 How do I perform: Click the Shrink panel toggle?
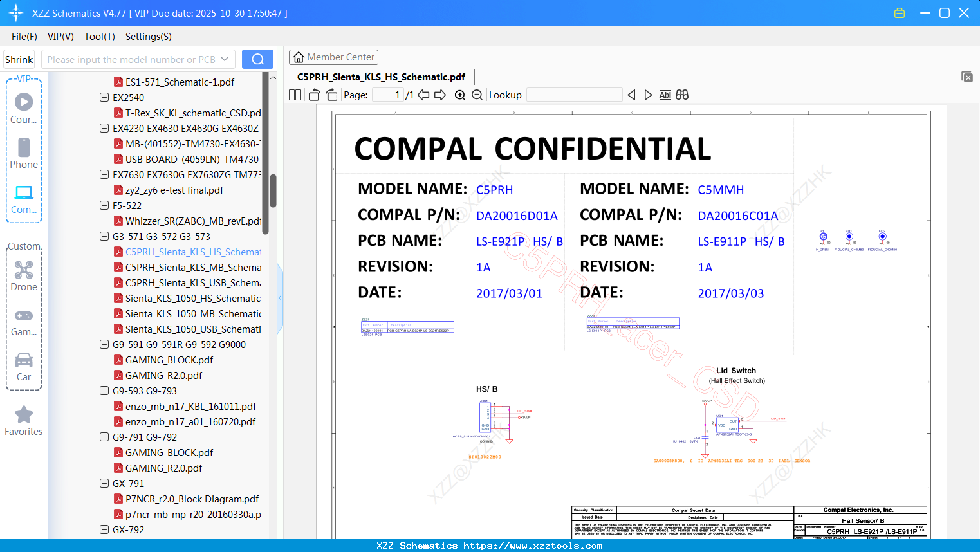[x=19, y=59]
